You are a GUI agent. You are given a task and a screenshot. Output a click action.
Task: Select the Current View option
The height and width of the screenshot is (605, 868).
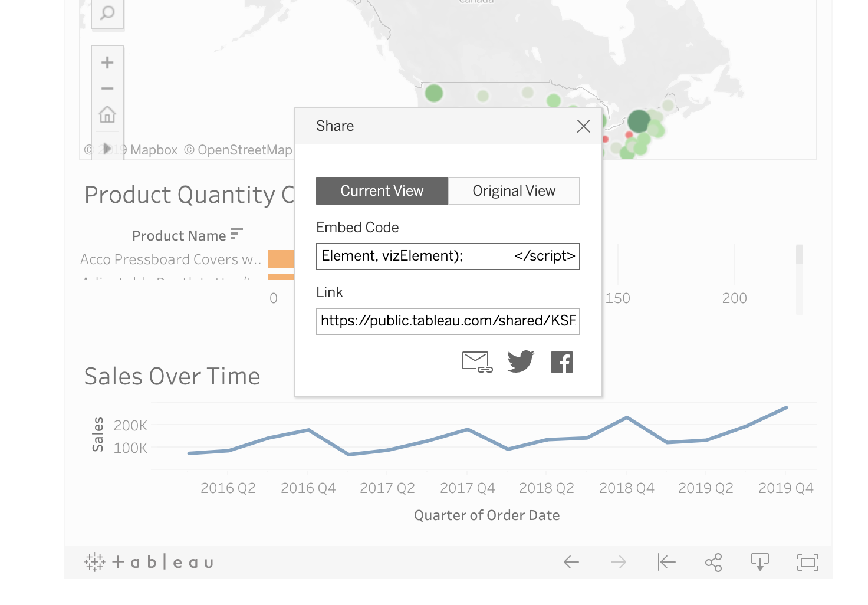382,191
